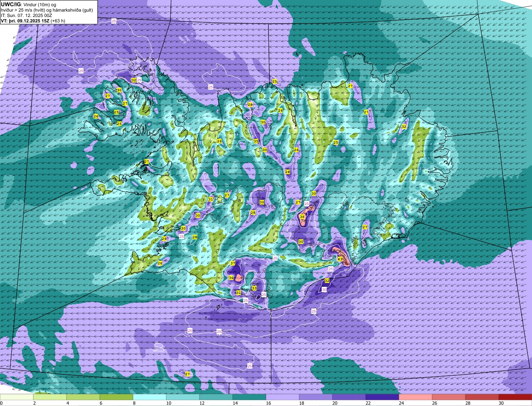Viewport: 532px width, 406px height.
Task: Click the initial time "IT: Sun. 07. 12. 2025 00Z"
Action: 27,15
